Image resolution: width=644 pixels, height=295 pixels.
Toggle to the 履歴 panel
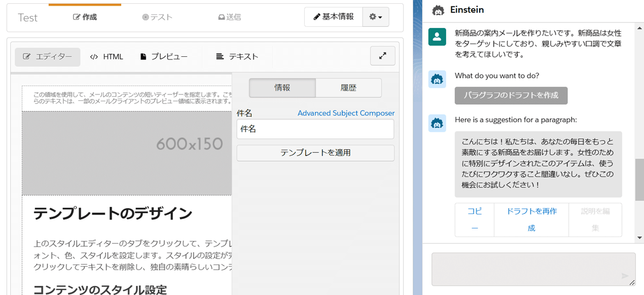tap(348, 88)
